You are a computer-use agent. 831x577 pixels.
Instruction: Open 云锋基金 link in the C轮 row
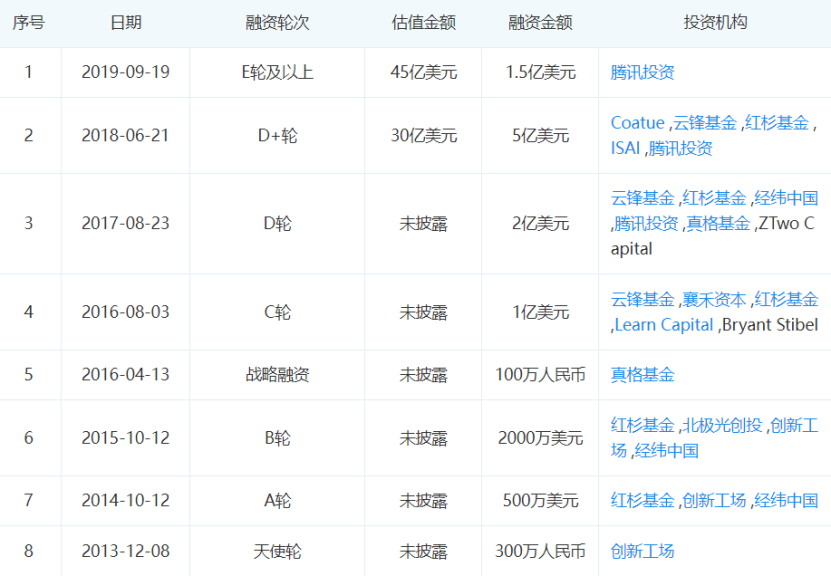642,299
